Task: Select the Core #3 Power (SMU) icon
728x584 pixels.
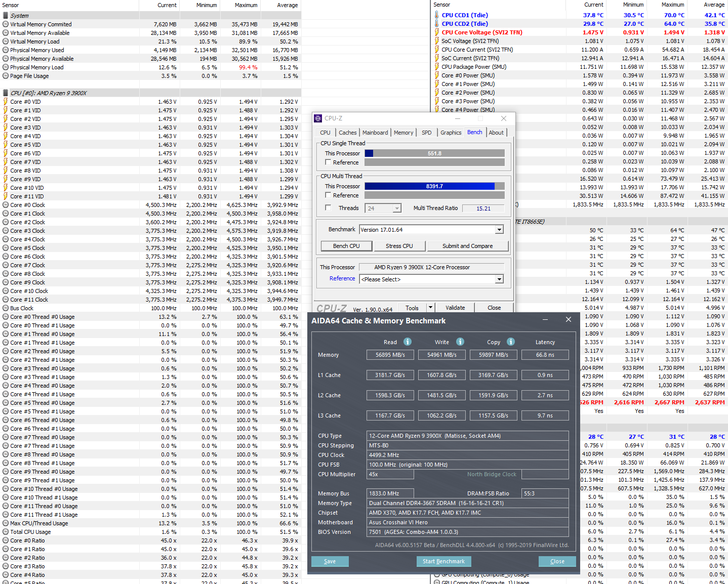Action: tap(436, 101)
